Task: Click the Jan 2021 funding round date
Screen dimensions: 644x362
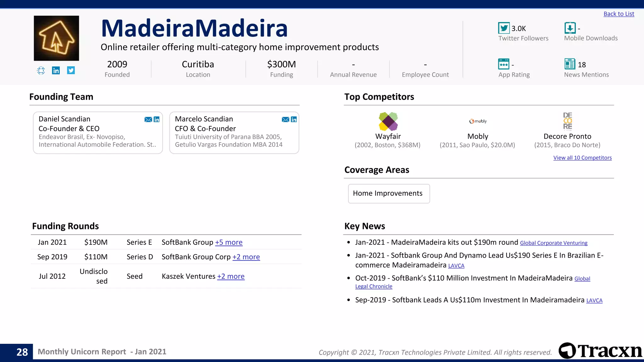Action: [52, 242]
